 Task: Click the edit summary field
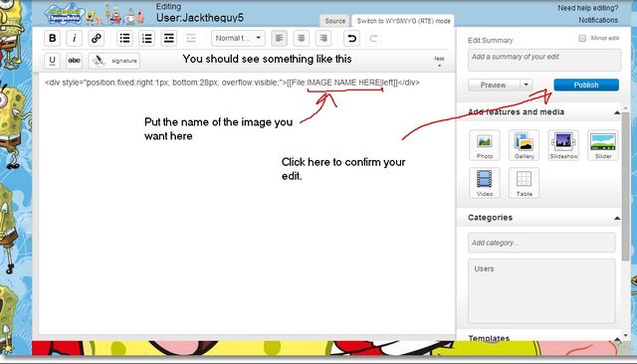tap(544, 60)
